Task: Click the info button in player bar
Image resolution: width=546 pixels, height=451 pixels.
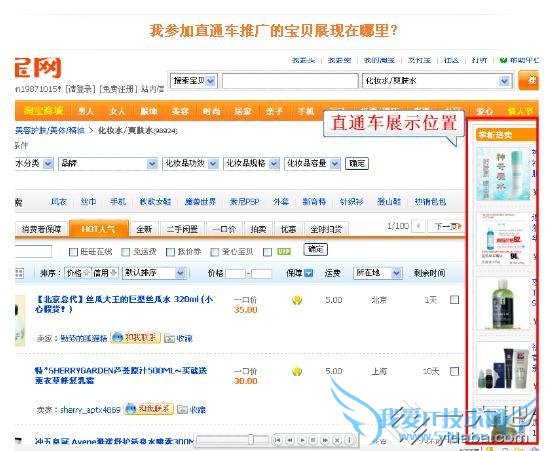Action: tap(349, 440)
